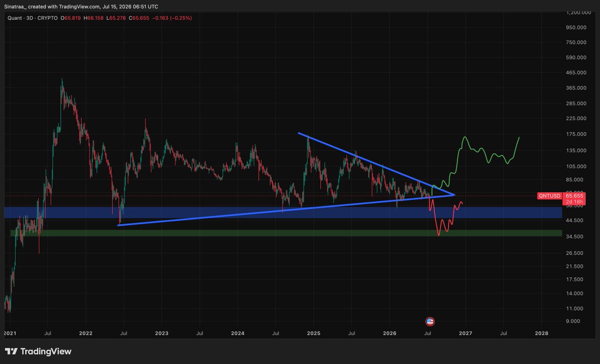Click the 2021 time axis label
The height and width of the screenshot is (364, 600).
[x=9, y=333]
